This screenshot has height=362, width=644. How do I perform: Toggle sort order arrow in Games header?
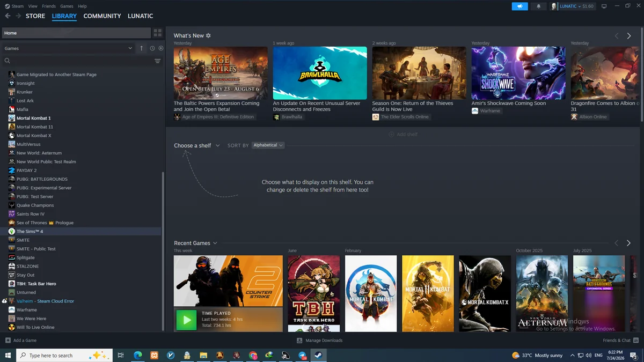(x=142, y=48)
